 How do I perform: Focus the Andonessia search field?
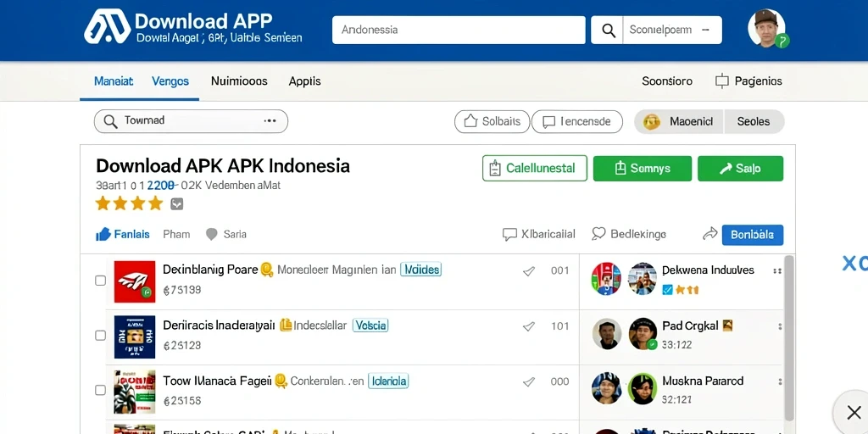459,30
